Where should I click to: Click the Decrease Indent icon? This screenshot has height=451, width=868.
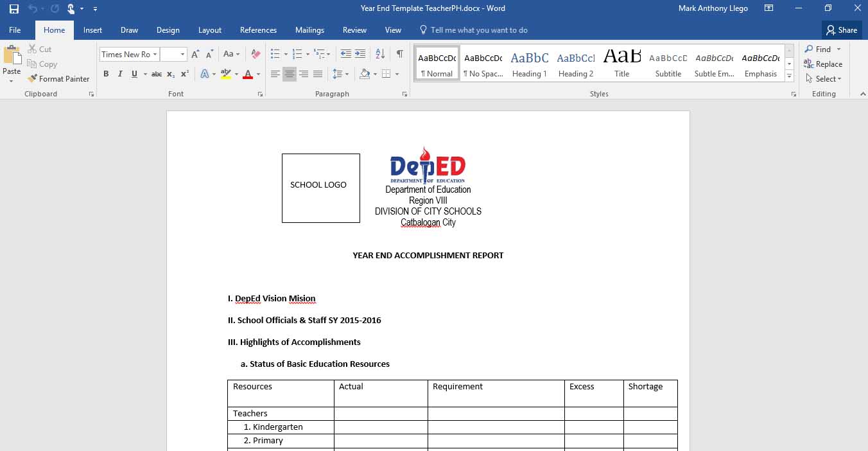tap(345, 54)
